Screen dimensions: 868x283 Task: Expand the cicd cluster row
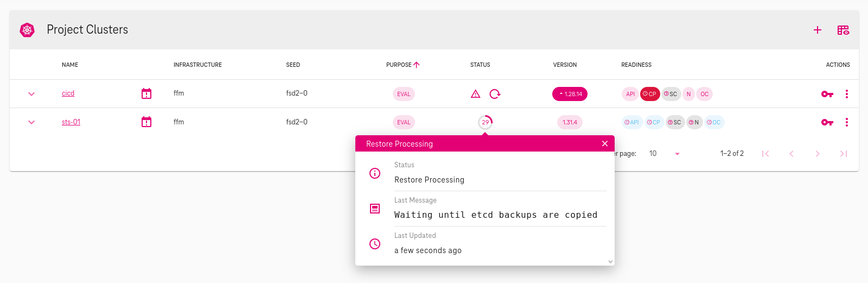[x=31, y=94]
